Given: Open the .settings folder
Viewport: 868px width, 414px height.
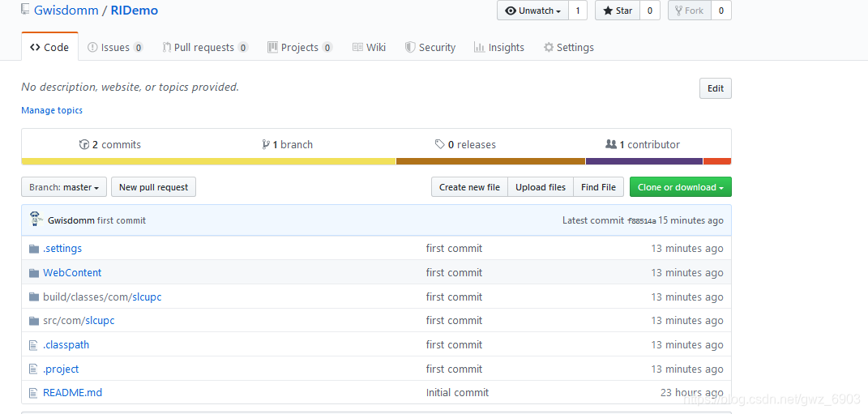Looking at the screenshot, I should click(x=62, y=249).
